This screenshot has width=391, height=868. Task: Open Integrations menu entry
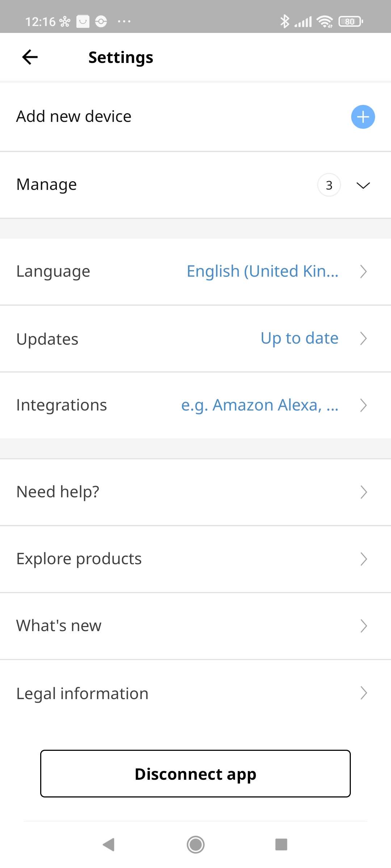click(x=62, y=405)
